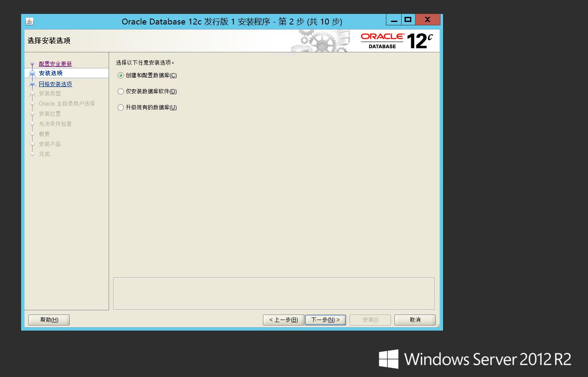Click the 先决条件检查 step text

(55, 124)
